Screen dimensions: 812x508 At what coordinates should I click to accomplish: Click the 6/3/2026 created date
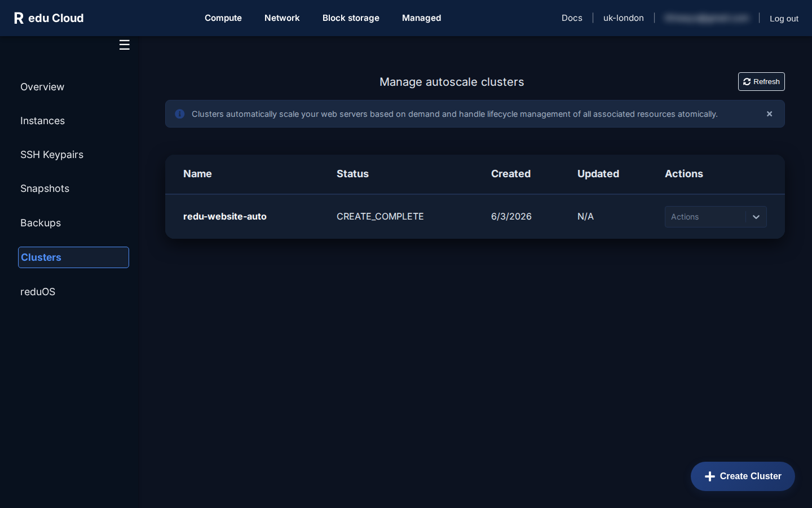click(511, 217)
